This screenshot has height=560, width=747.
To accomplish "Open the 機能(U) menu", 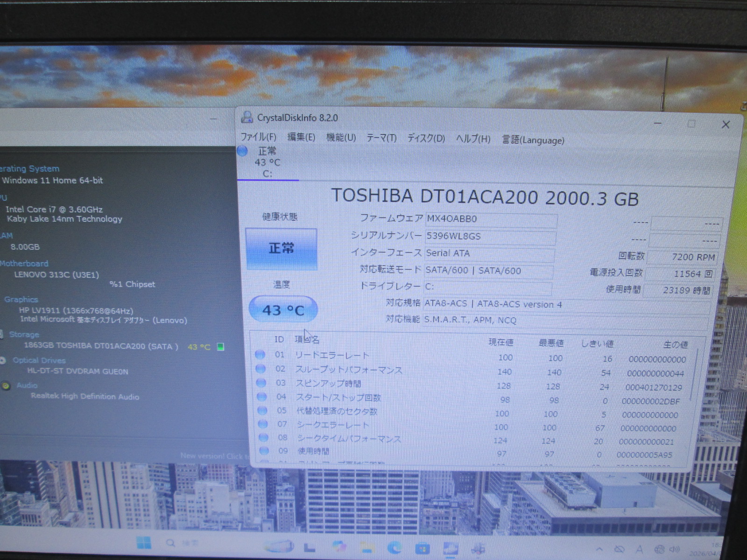I will click(x=341, y=138).
